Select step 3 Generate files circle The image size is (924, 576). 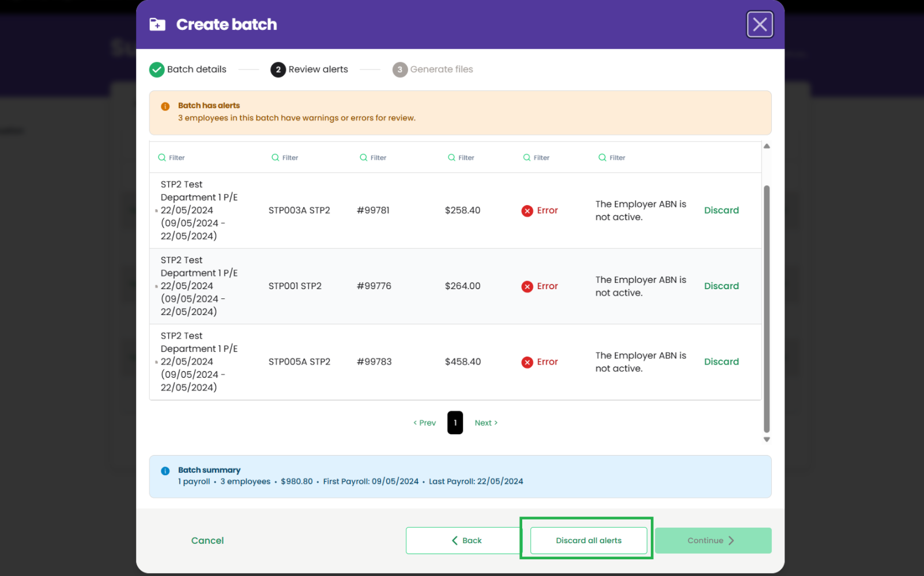[400, 70]
